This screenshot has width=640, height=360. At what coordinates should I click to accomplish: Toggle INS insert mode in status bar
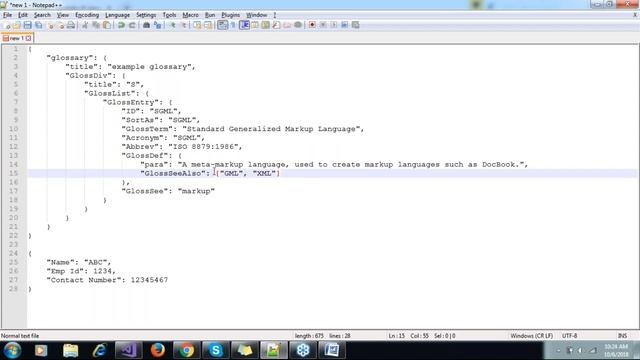click(x=622, y=336)
